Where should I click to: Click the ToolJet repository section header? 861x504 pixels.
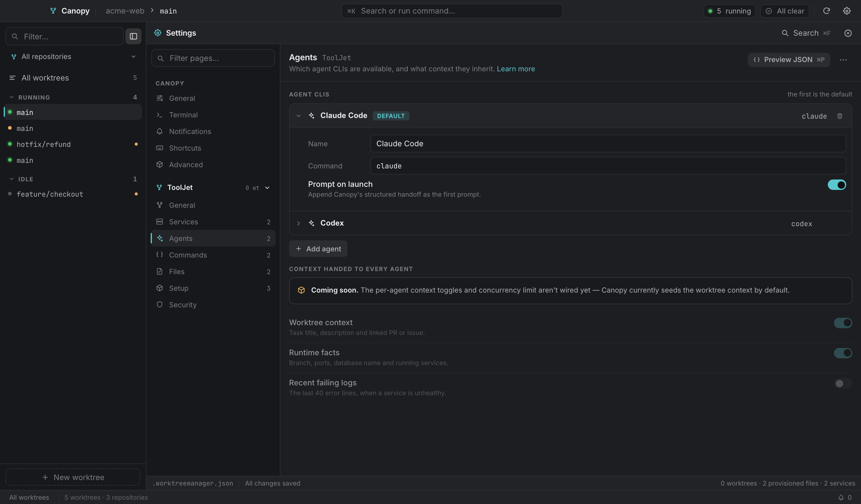point(213,187)
